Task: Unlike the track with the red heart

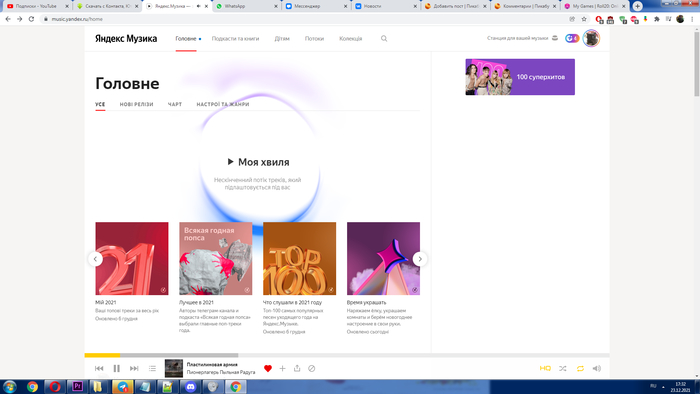Action: click(268, 368)
